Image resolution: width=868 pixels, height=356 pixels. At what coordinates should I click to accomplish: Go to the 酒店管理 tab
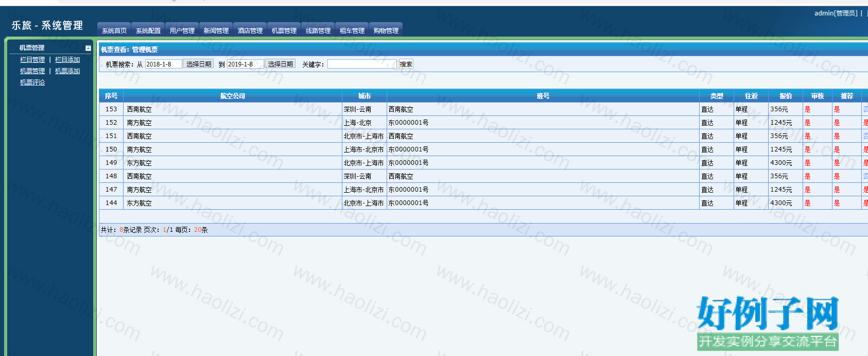250,30
